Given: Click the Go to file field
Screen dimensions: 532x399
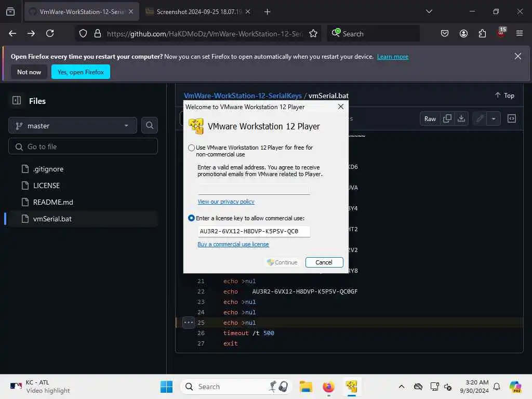Looking at the screenshot, I should tap(83, 147).
